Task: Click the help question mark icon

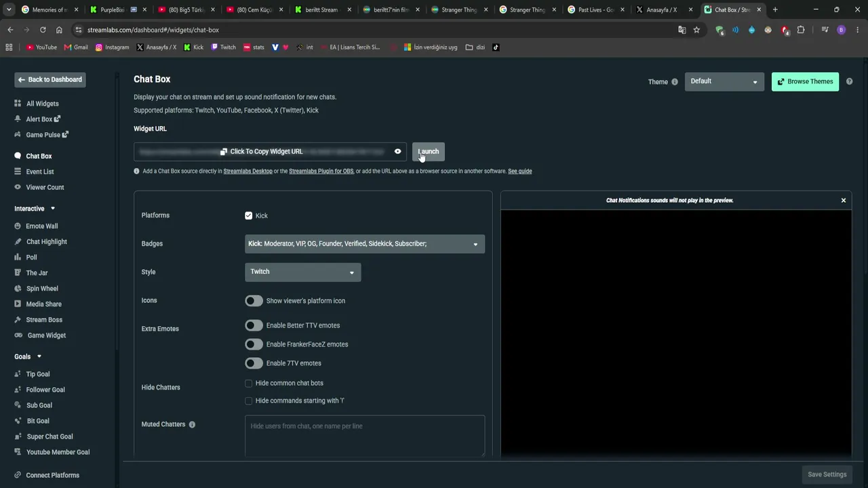Action: pyautogui.click(x=849, y=81)
